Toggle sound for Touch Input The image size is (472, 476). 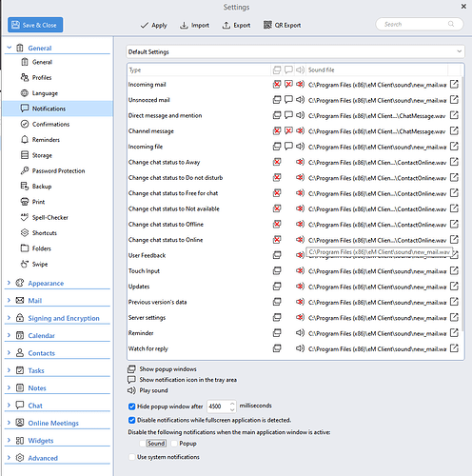click(300, 271)
